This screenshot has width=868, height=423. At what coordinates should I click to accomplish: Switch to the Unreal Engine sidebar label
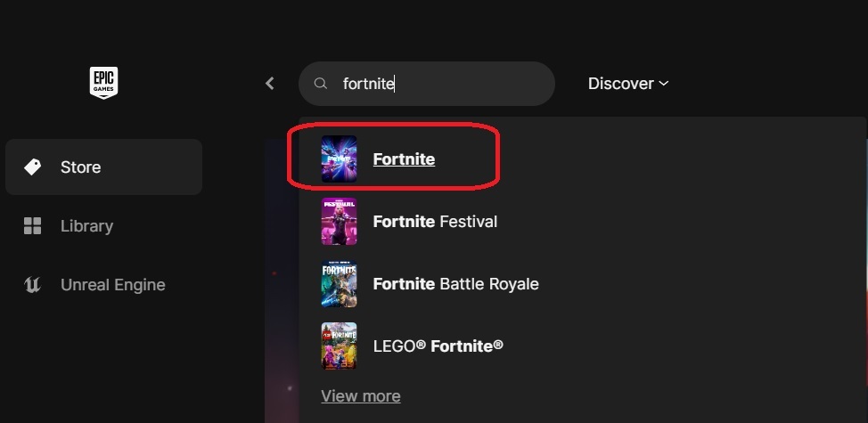[x=112, y=285]
